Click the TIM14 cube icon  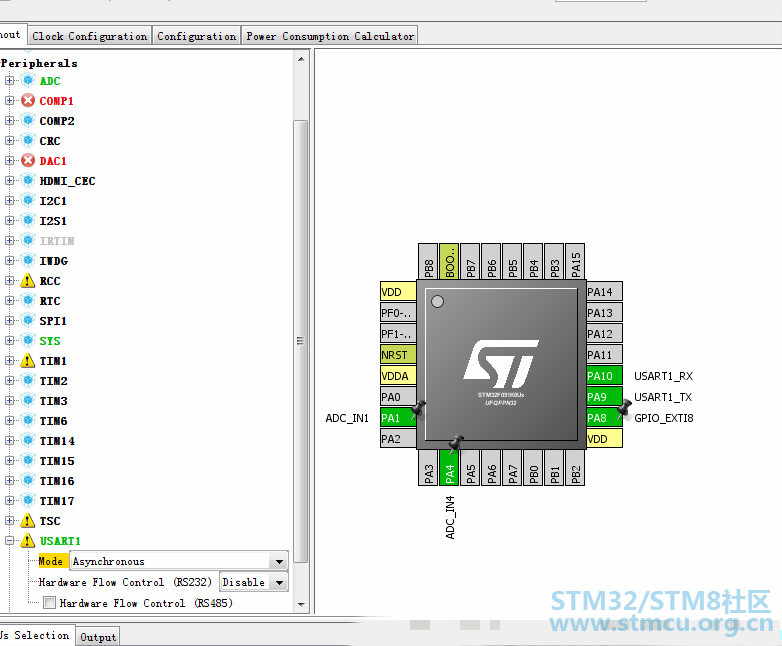pyautogui.click(x=28, y=440)
